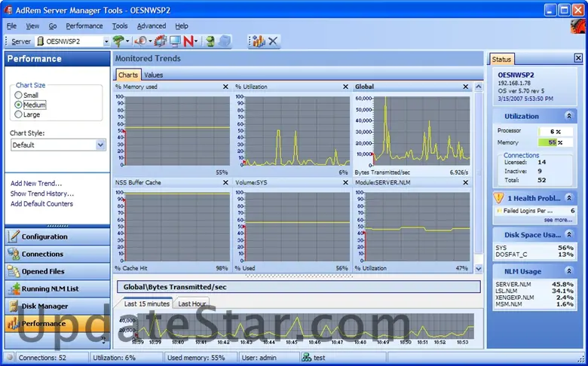Screen dimensions: 588x366
Task: Switch to the Last Hour tab
Action: coord(192,303)
